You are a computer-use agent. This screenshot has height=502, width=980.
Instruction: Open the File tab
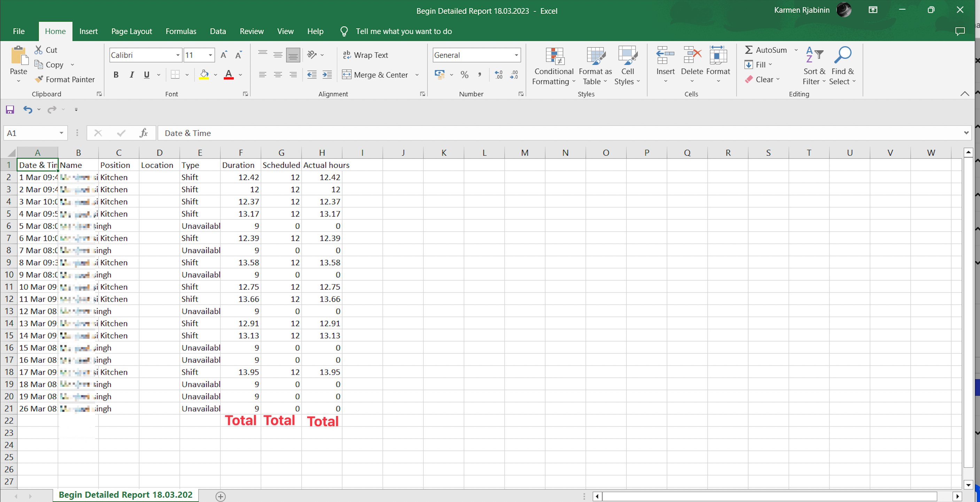(x=19, y=31)
